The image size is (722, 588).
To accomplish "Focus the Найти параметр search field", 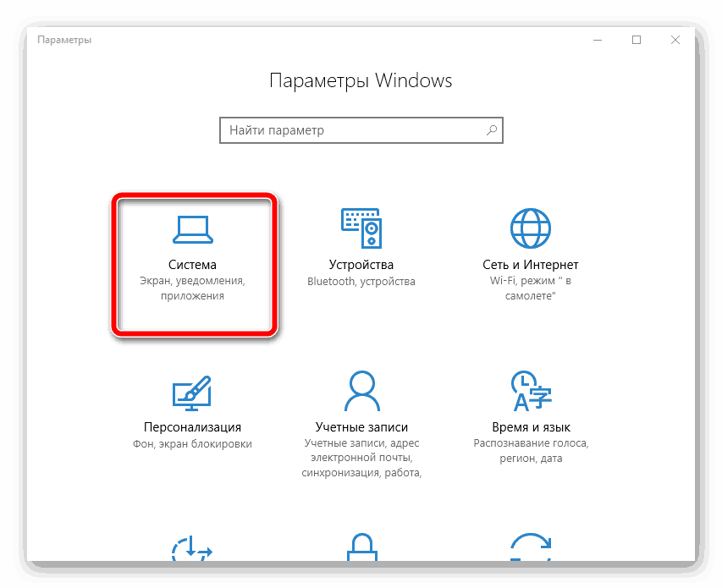I will (351, 130).
